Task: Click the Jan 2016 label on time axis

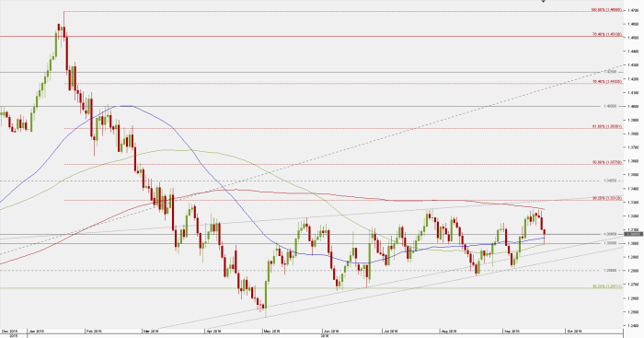Action: click(37, 331)
